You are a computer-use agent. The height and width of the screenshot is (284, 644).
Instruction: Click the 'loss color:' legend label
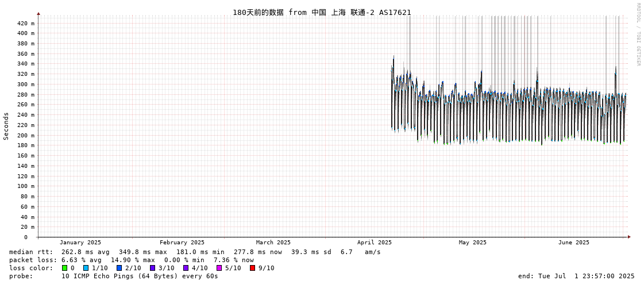coord(31,268)
